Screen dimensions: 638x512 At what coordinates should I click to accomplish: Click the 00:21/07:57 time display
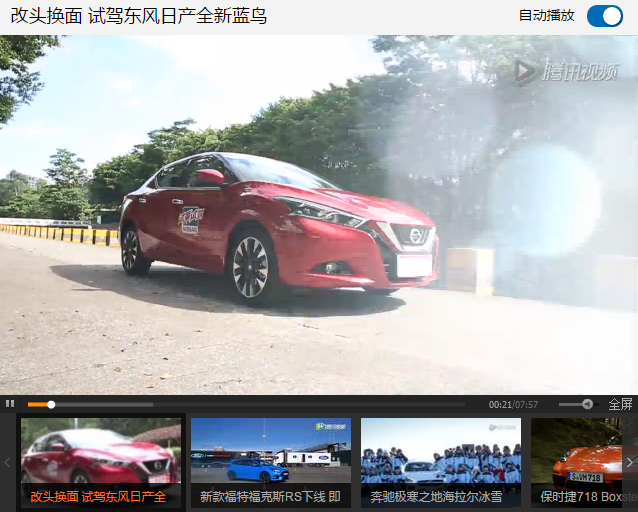(513, 405)
